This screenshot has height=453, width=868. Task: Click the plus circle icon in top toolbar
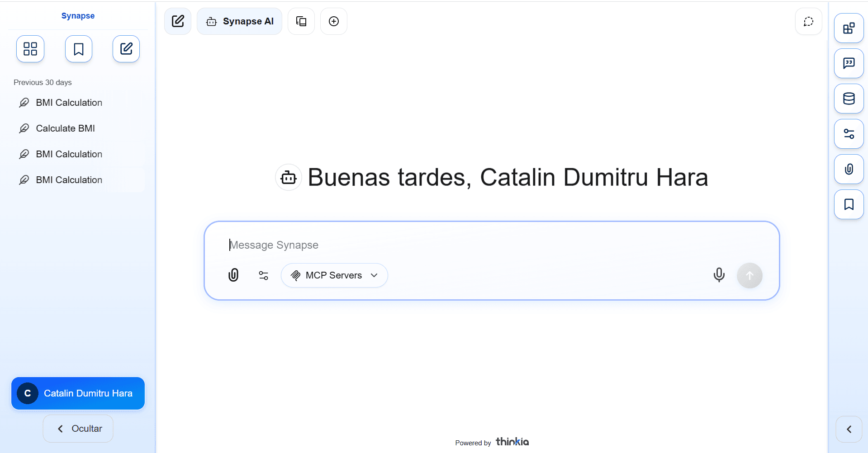point(334,21)
